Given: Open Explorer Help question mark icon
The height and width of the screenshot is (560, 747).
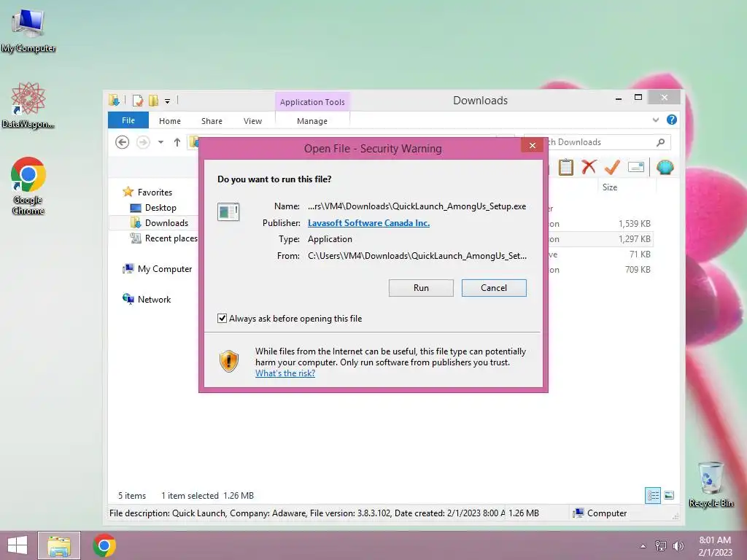Looking at the screenshot, I should pyautogui.click(x=671, y=120).
